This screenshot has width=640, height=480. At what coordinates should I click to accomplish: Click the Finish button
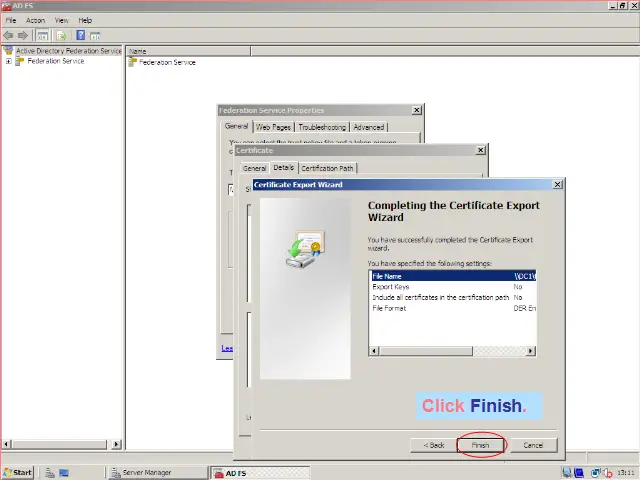(x=481, y=445)
